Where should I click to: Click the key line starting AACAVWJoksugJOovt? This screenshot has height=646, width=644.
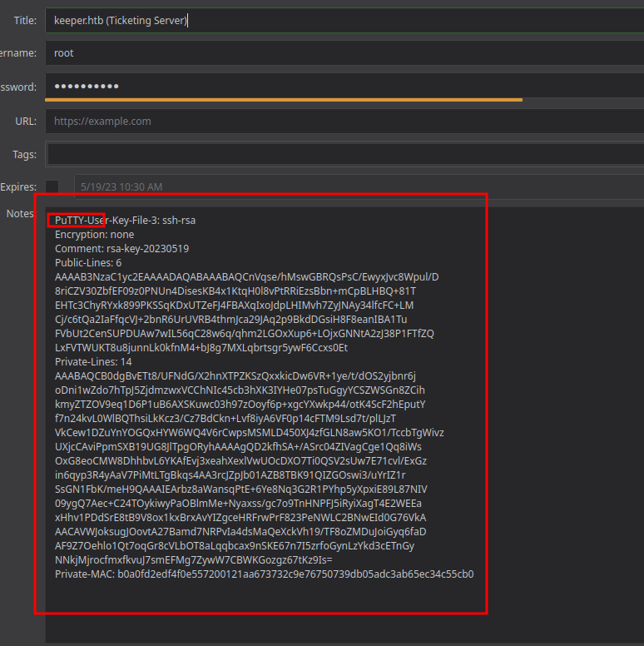[x=240, y=531]
